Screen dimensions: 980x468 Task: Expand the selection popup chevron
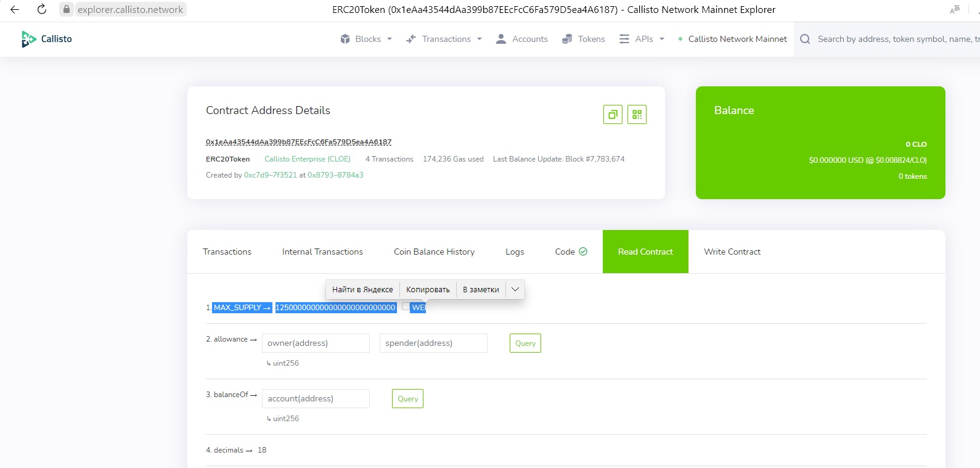tap(515, 289)
